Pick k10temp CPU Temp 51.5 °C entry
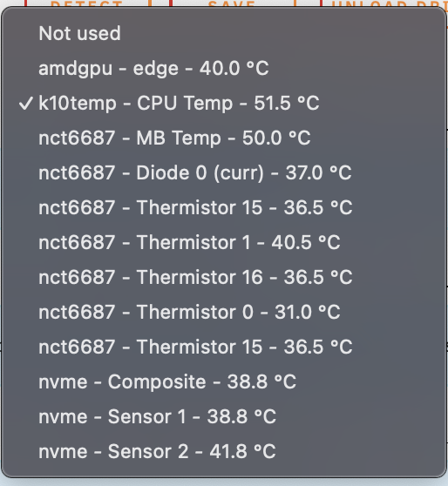Screen dimensions: 448x486 (x=223, y=103)
